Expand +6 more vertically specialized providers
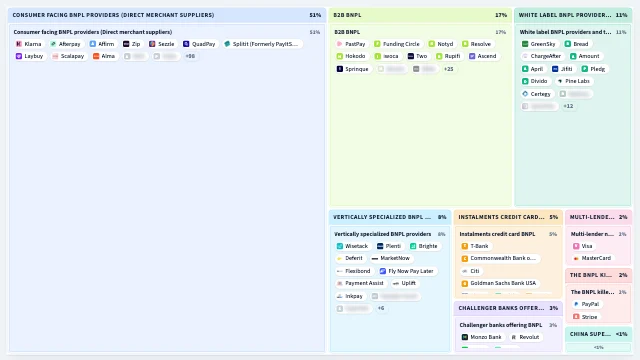Viewport: 640px width, 360px height. [381, 309]
